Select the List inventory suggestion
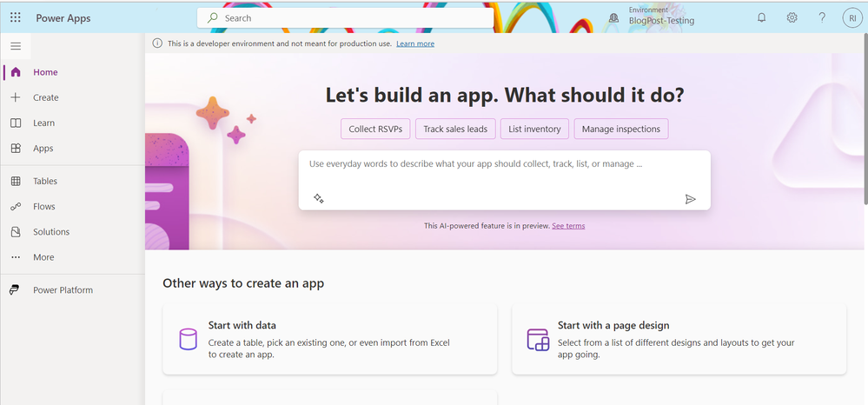Viewport: 868px width, 405px height. (534, 129)
